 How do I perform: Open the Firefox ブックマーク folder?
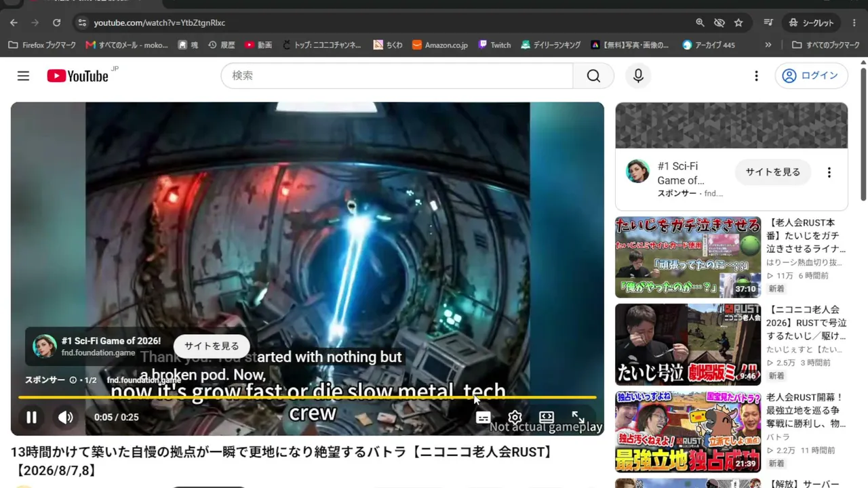(42, 45)
